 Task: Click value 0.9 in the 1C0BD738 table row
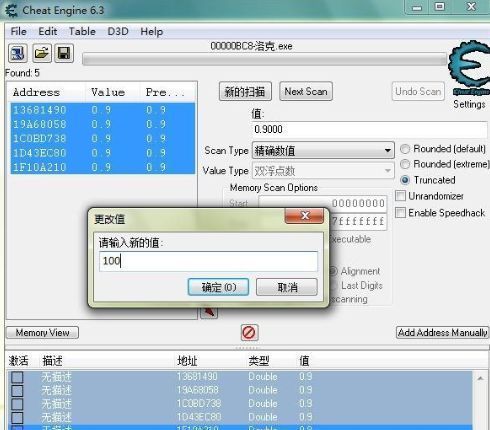pyautogui.click(x=306, y=403)
